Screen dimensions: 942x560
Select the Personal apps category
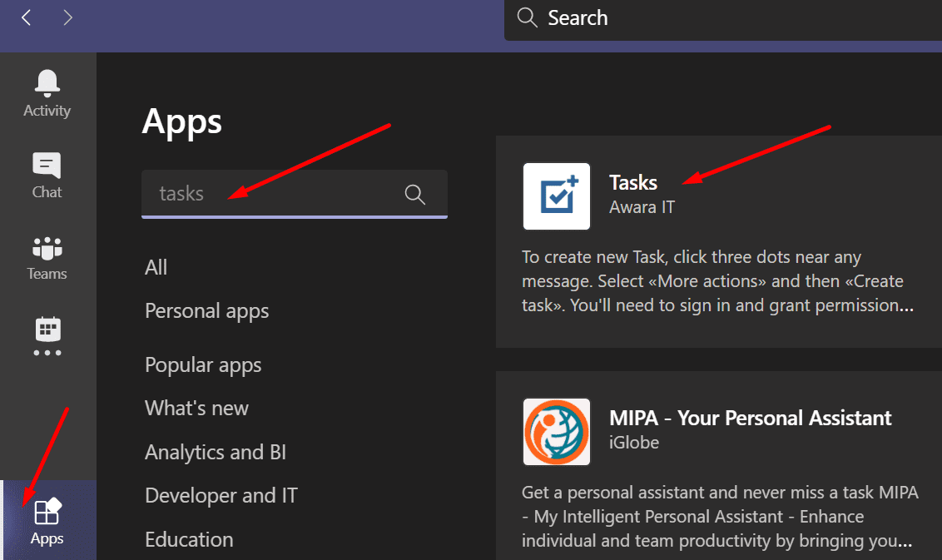click(206, 311)
